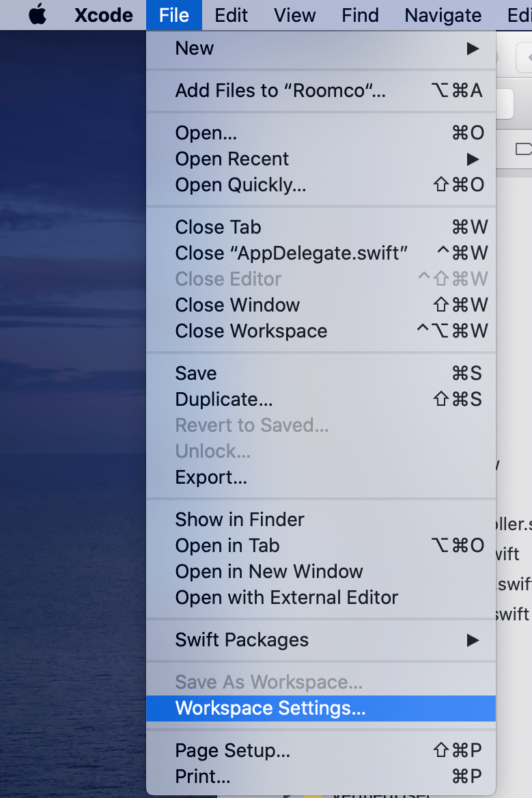Reveal the file via Show in Finder

click(x=239, y=519)
